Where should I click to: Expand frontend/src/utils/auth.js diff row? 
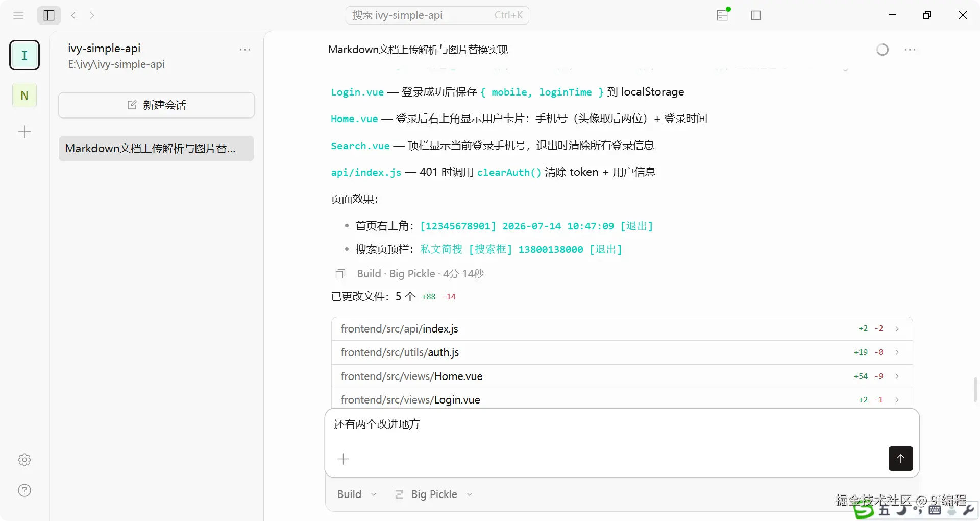click(x=622, y=352)
